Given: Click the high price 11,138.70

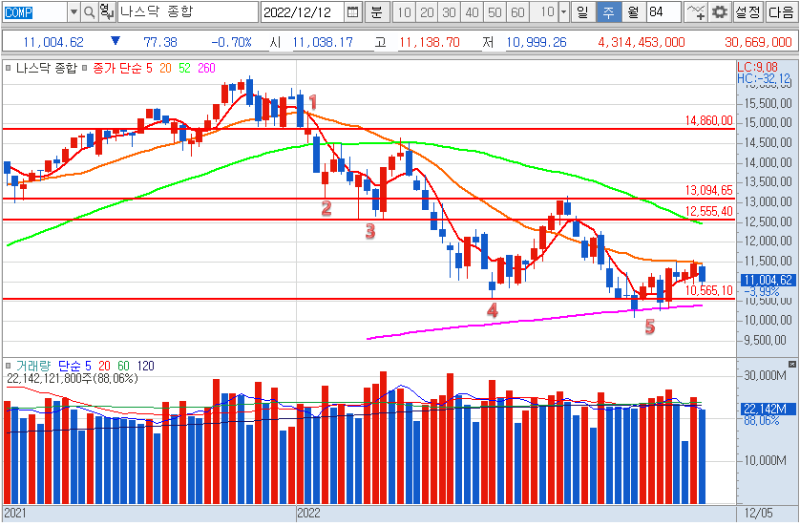Looking at the screenshot, I should pos(429,42).
